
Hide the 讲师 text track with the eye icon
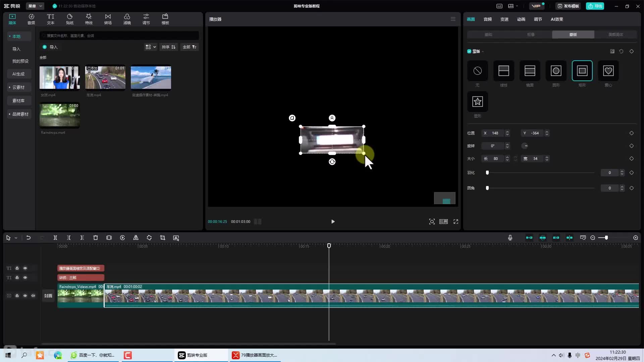click(x=25, y=278)
